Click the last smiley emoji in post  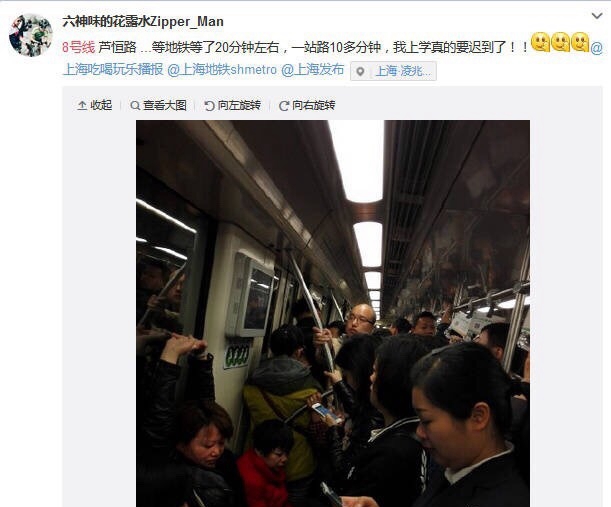pyautogui.click(x=580, y=42)
